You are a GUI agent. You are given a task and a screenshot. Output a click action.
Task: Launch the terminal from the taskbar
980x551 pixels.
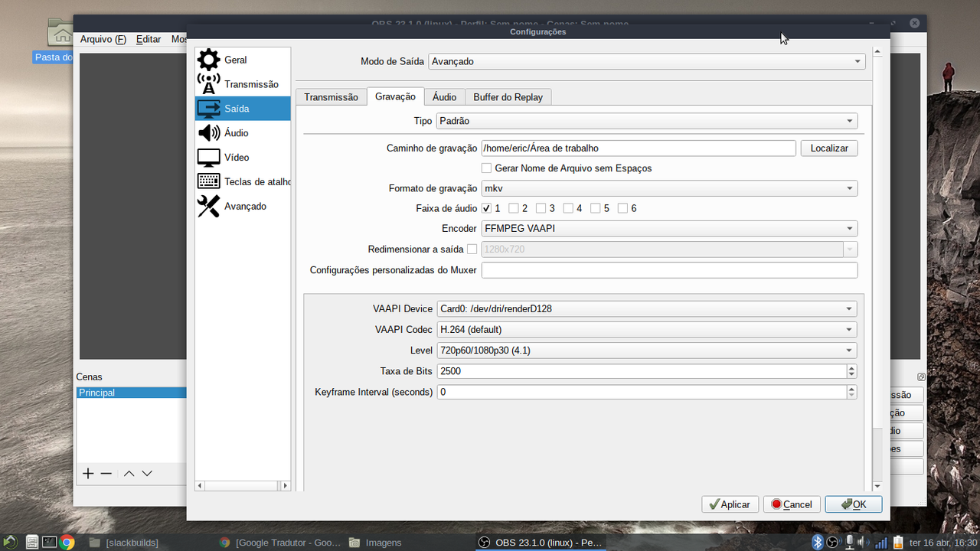(x=49, y=543)
